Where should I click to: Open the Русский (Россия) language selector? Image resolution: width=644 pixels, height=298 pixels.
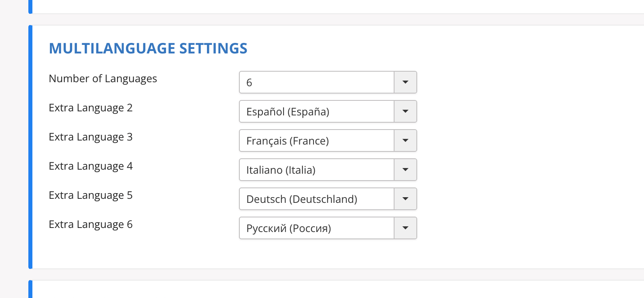point(317,228)
